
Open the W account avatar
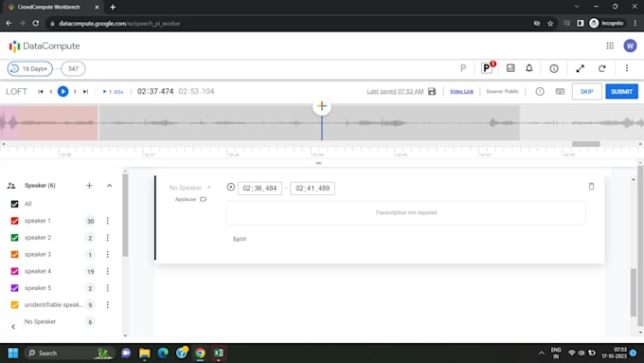click(630, 46)
